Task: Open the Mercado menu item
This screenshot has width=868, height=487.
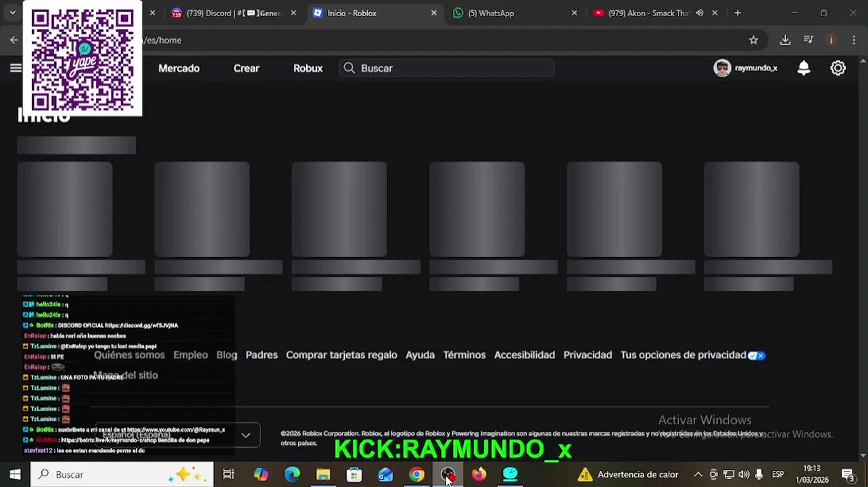Action: 179,68
